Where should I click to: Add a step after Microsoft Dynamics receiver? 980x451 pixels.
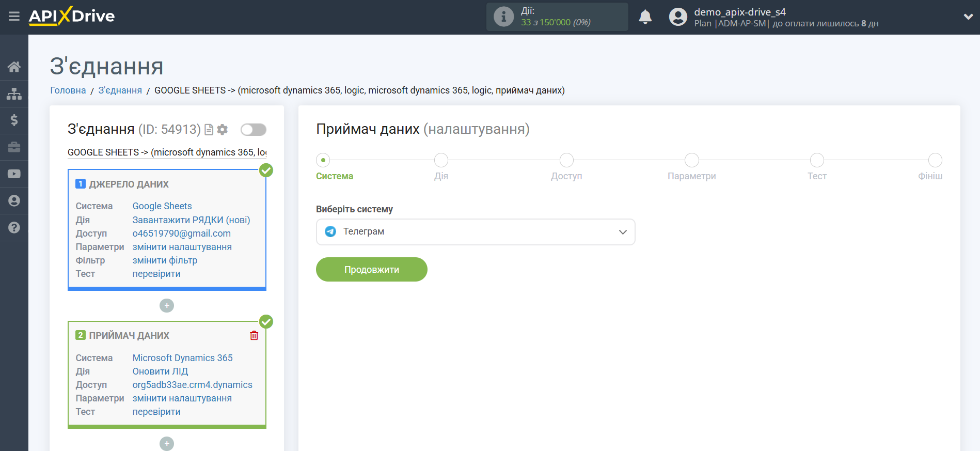(167, 444)
